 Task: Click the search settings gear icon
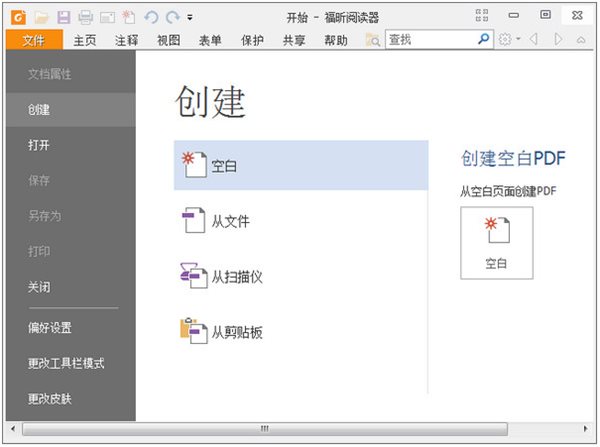505,39
